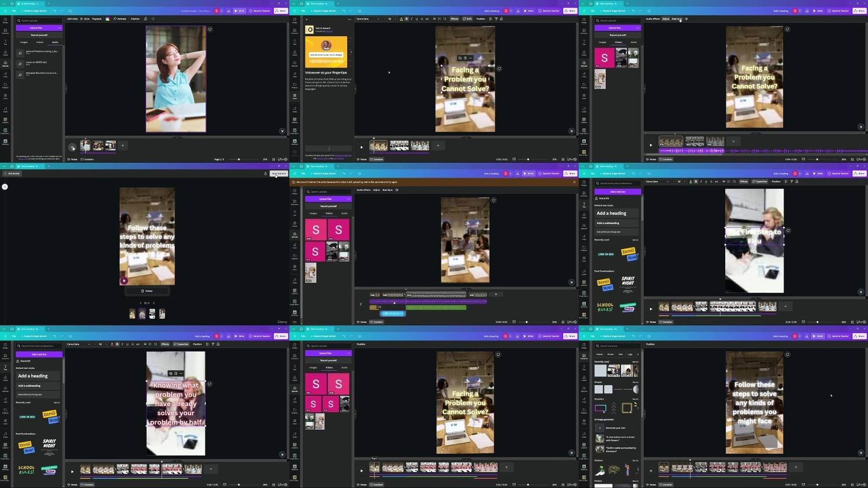Viewport: 868px width, 488px height.
Task: Toggle Bold in 'The First Step' editor toolbar
Action: coord(695,181)
